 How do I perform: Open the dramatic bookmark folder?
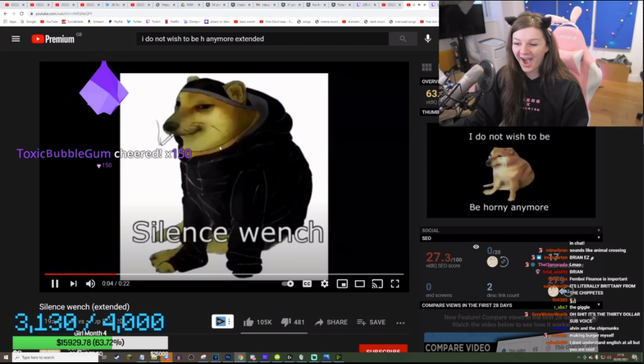[x=351, y=21]
